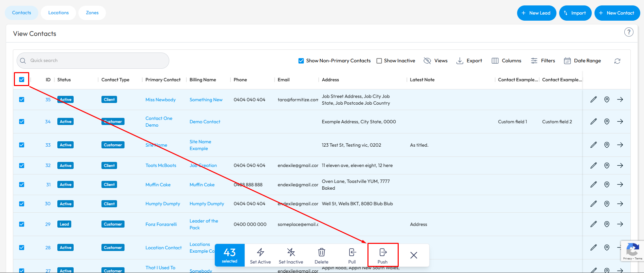
Task: Open contact 35 with arrow icon
Action: [x=620, y=100]
